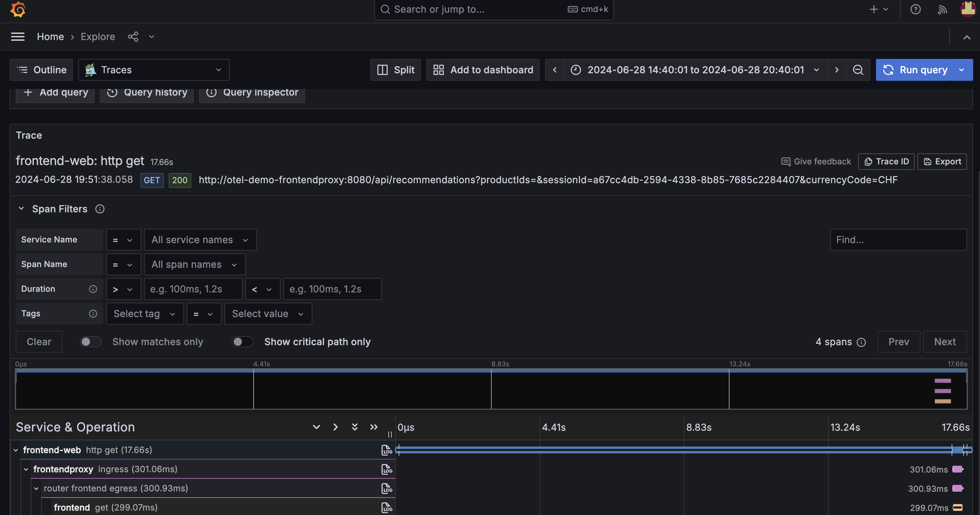Collapse one level in Service & Operation
The height and width of the screenshot is (515, 980).
point(335,427)
